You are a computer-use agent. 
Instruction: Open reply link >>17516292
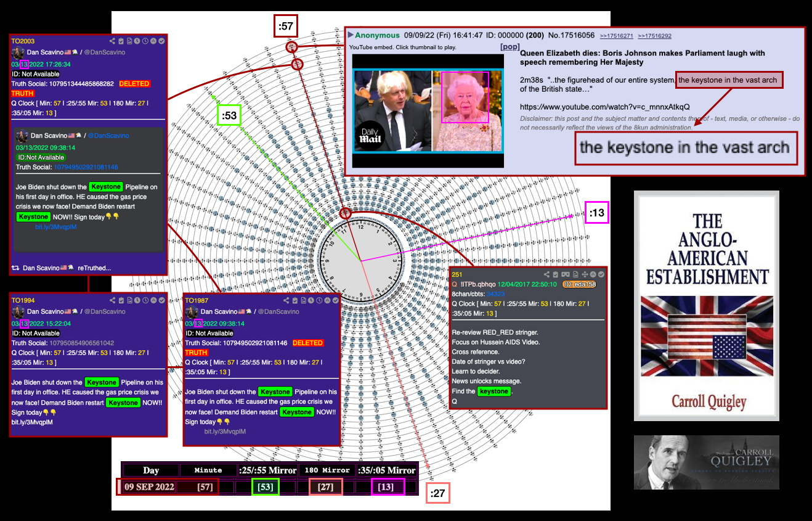point(654,36)
